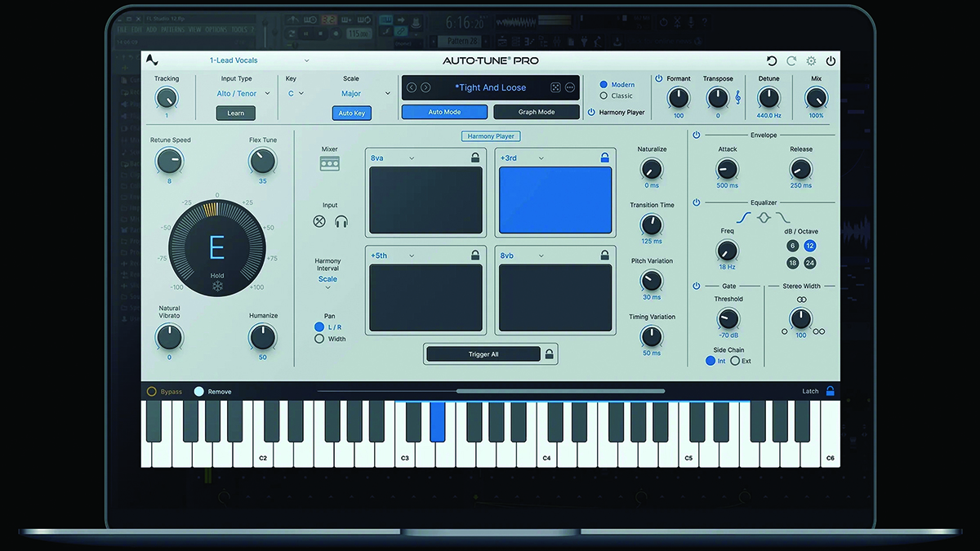Viewport: 980px width, 551px height.
Task: Click the Redo arrow icon
Action: point(791,61)
